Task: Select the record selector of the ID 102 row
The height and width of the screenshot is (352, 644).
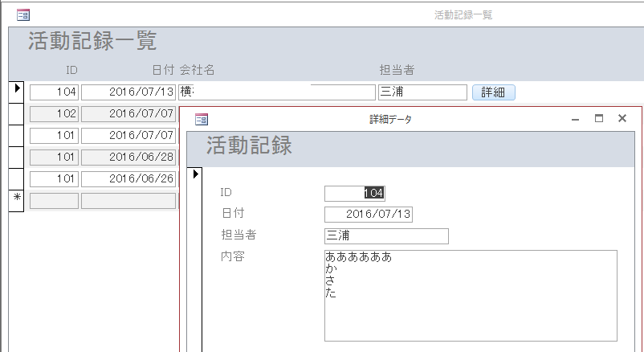Action: pos(17,113)
